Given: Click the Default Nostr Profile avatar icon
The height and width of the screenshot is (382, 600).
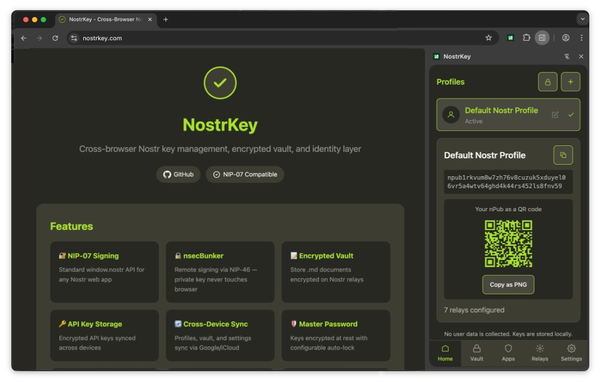Looking at the screenshot, I should point(451,114).
